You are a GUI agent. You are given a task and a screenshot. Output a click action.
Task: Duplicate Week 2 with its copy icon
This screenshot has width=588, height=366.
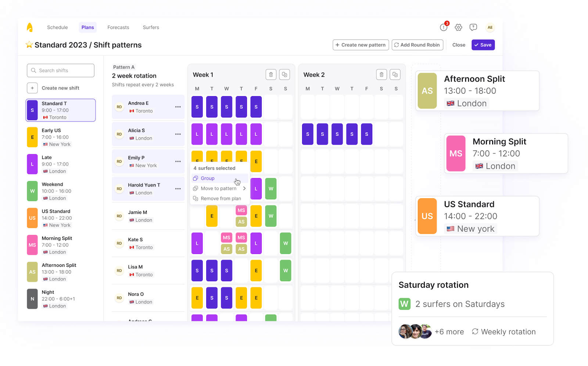tap(395, 75)
